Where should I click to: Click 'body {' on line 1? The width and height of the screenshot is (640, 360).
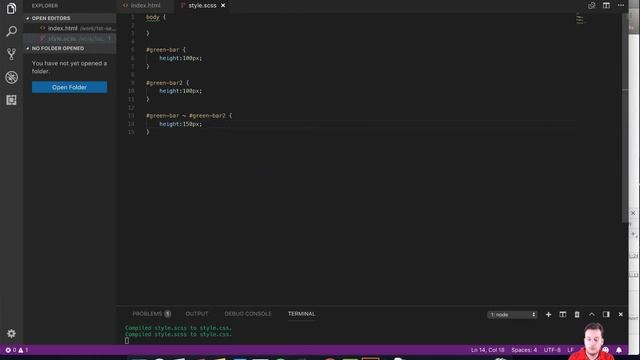(x=156, y=17)
